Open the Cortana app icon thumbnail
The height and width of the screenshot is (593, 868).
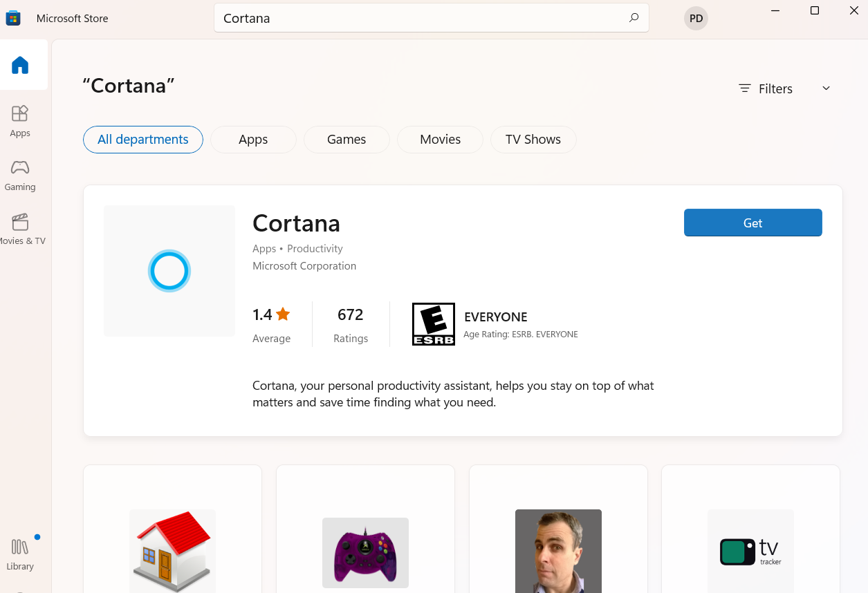pyautogui.click(x=169, y=270)
